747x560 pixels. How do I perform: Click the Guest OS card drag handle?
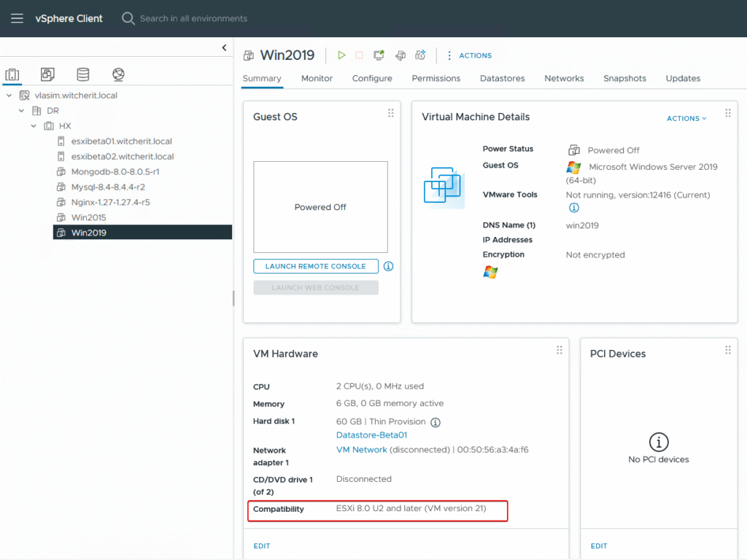click(391, 113)
